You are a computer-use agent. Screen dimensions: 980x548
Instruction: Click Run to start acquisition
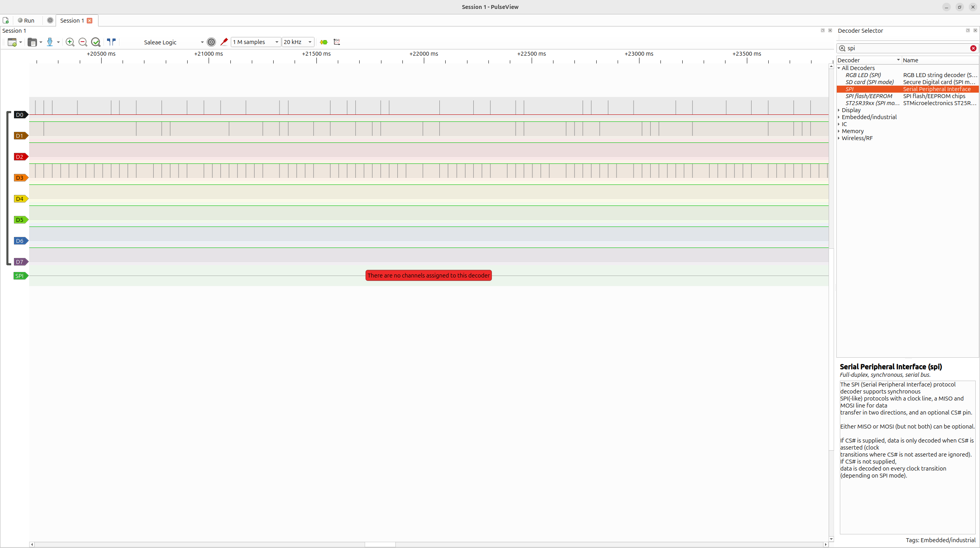26,20
